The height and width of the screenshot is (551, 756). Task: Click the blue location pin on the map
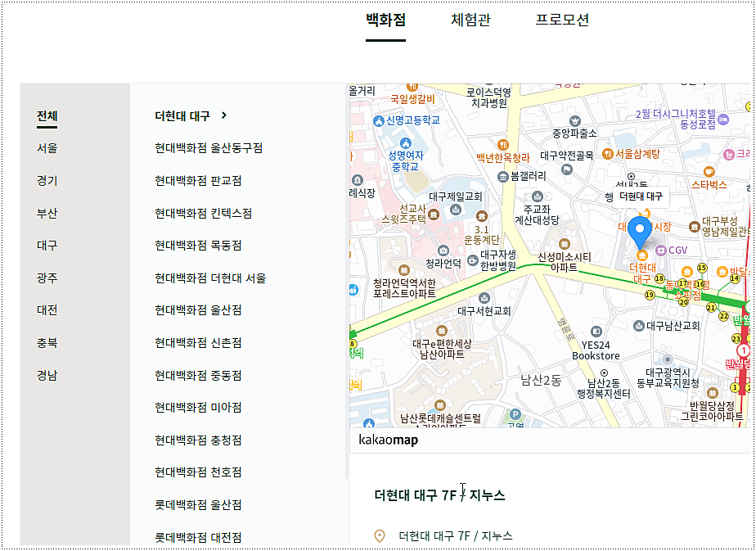640,228
